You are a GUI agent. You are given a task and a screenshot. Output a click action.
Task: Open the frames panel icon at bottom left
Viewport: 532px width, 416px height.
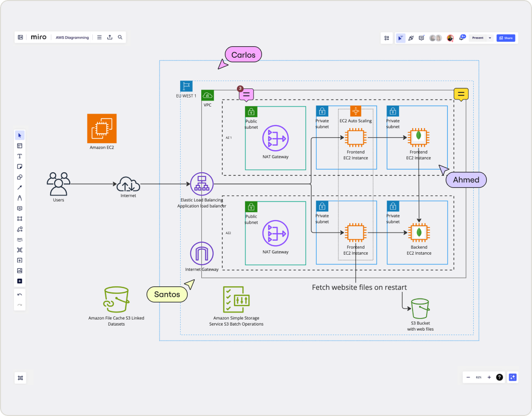(21, 378)
